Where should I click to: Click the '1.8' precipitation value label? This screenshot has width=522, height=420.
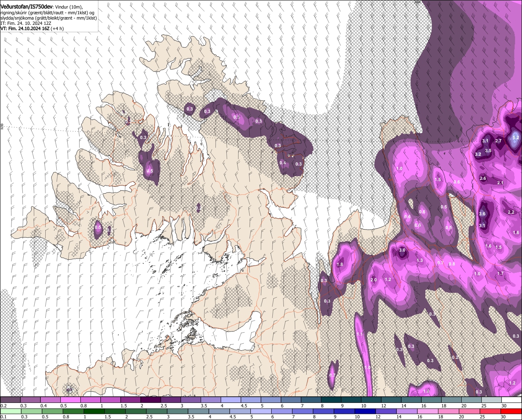click(340, 265)
